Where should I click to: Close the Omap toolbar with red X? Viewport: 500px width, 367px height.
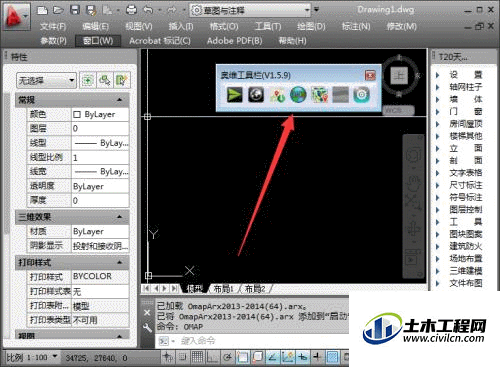click(370, 75)
